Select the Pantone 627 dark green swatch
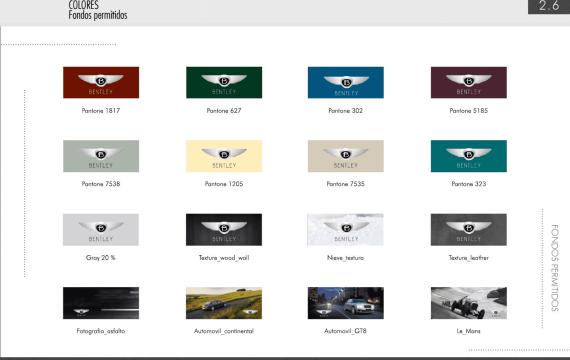This screenshot has height=360, width=570. click(x=224, y=83)
